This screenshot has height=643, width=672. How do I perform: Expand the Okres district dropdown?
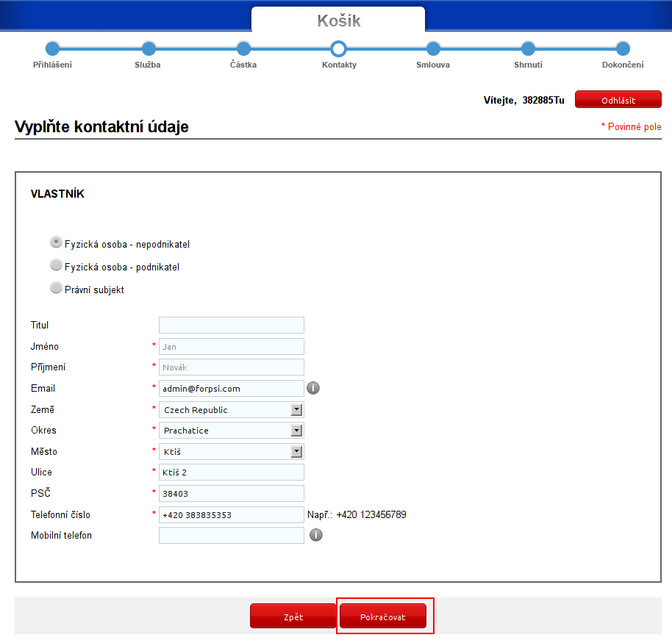(231, 431)
